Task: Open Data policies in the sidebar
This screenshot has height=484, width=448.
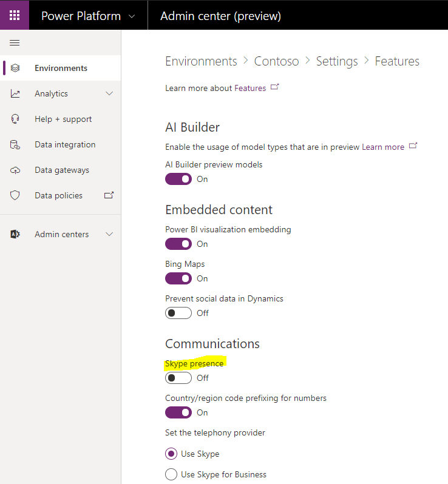Action: point(61,195)
